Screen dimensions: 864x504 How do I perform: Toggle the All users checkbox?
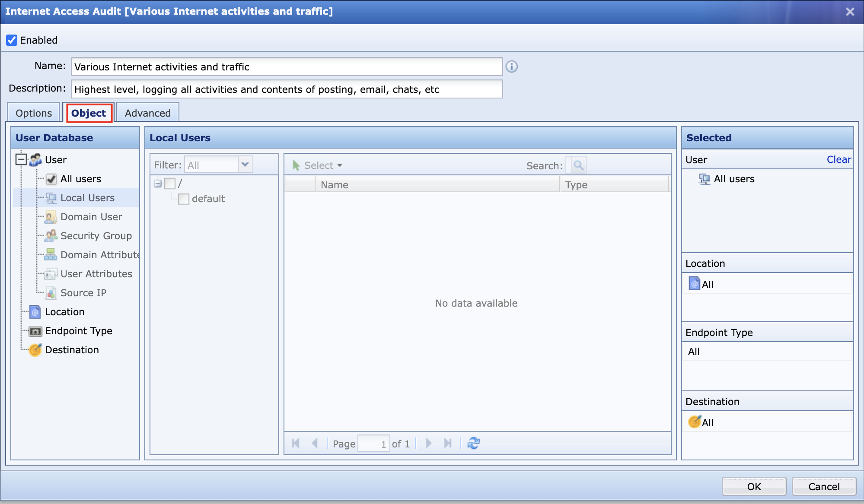[51, 179]
